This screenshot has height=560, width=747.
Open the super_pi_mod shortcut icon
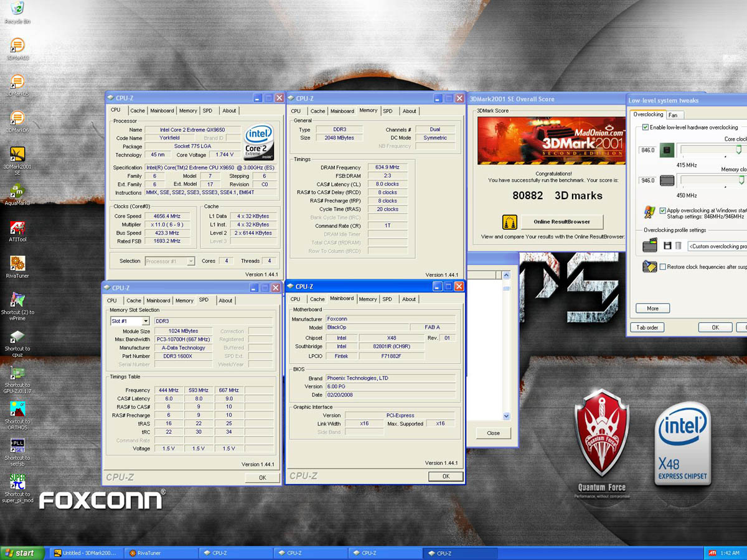(x=17, y=482)
